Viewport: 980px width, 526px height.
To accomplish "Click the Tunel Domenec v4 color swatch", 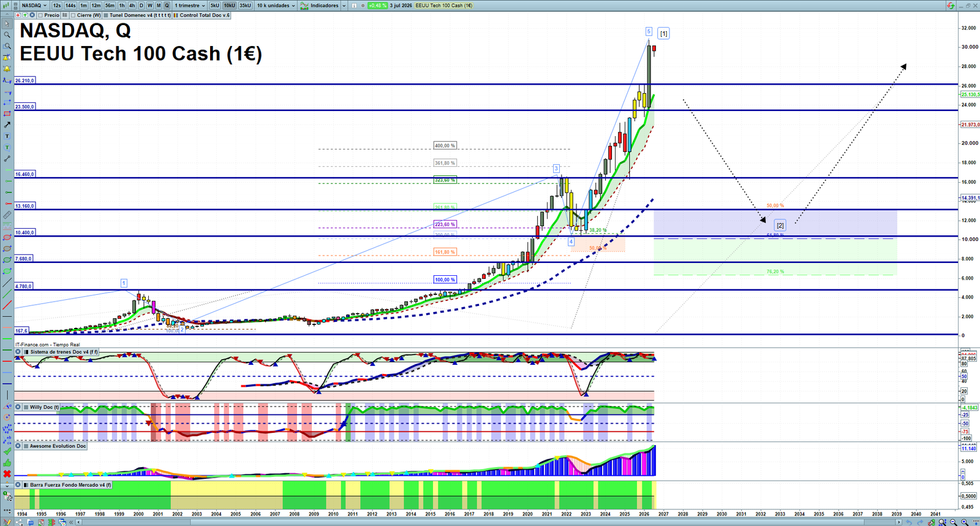I will pyautogui.click(x=107, y=15).
